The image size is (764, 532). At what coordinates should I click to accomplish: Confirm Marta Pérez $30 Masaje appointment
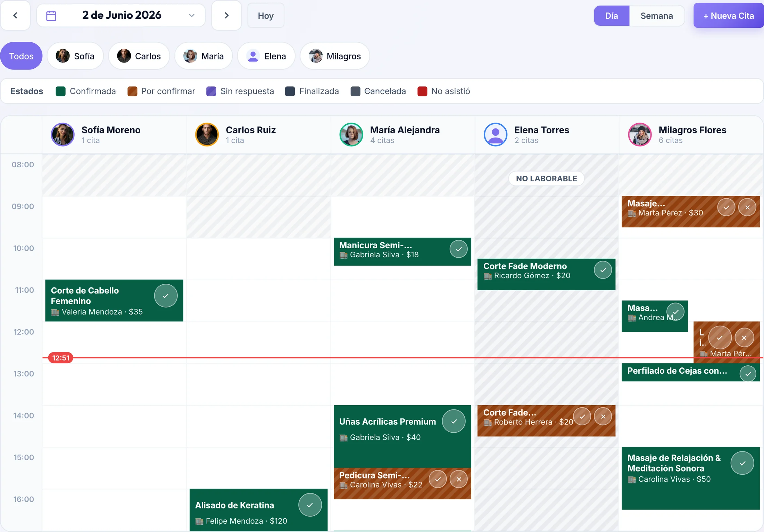pos(726,207)
